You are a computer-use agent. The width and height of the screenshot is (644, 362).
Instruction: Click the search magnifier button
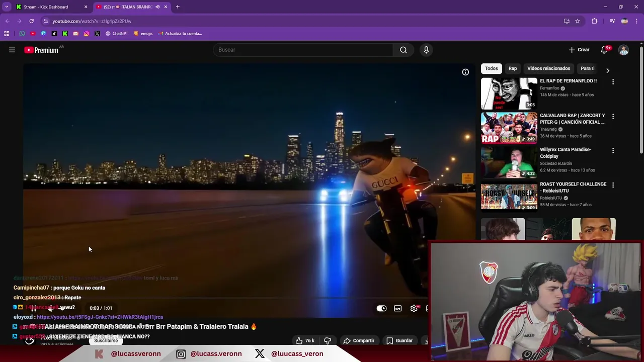click(x=404, y=50)
